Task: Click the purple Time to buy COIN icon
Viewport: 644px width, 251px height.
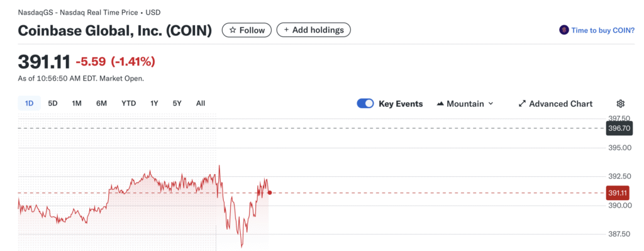Action: click(564, 30)
